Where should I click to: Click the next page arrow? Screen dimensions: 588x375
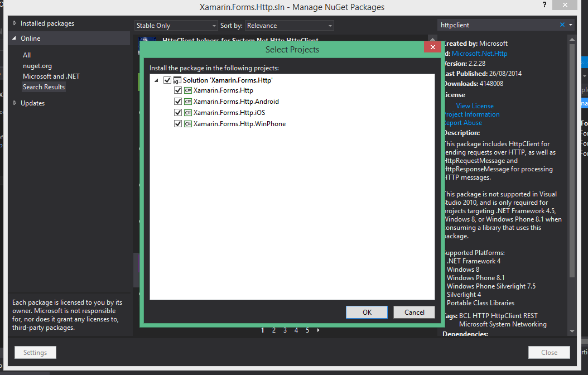(x=319, y=330)
